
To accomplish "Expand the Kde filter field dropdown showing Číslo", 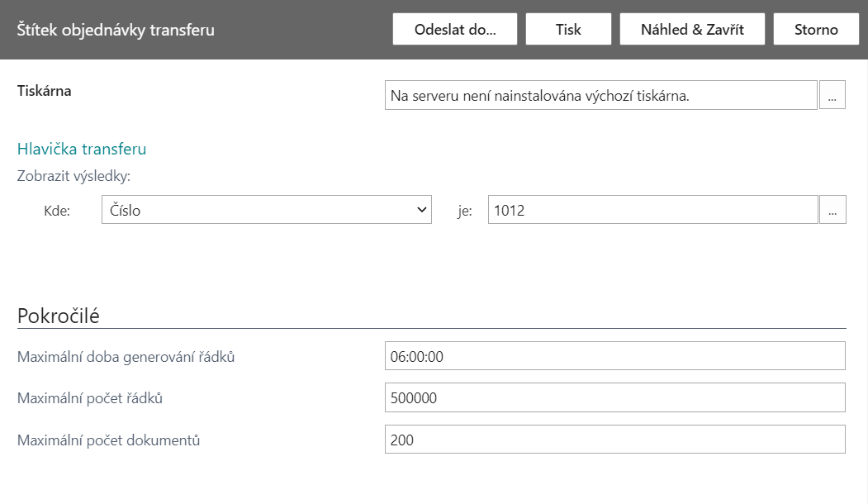I will click(x=266, y=210).
